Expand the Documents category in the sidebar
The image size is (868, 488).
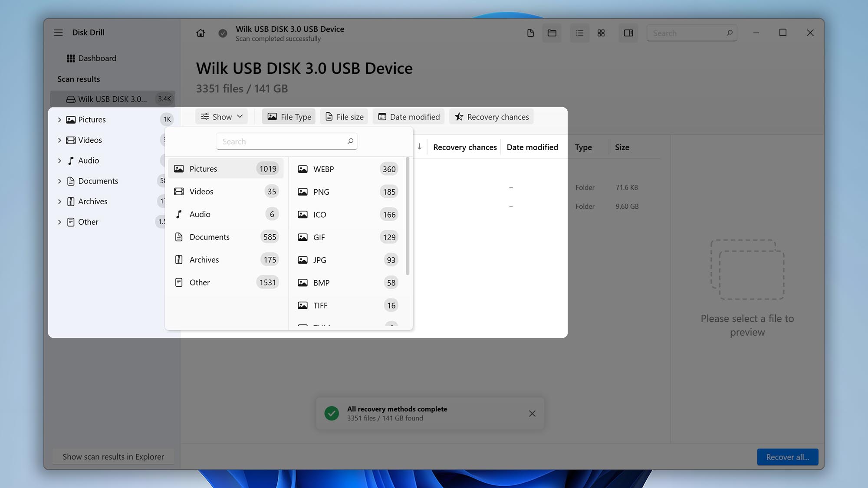(59, 181)
